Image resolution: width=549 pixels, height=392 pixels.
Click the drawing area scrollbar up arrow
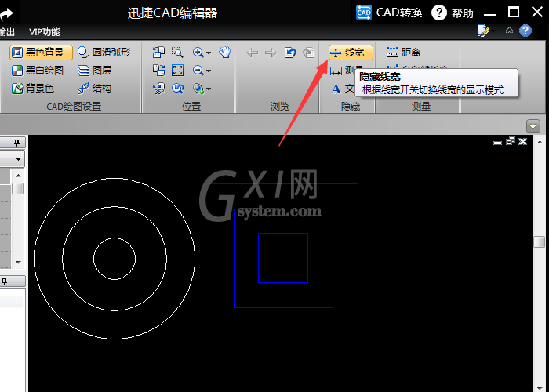540,142
